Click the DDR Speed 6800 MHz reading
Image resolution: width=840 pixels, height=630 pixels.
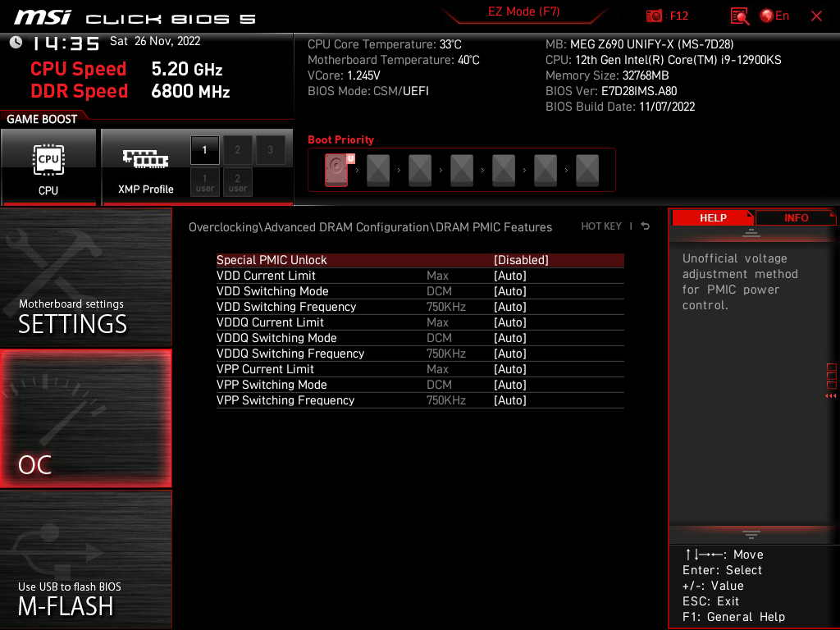pyautogui.click(x=130, y=91)
